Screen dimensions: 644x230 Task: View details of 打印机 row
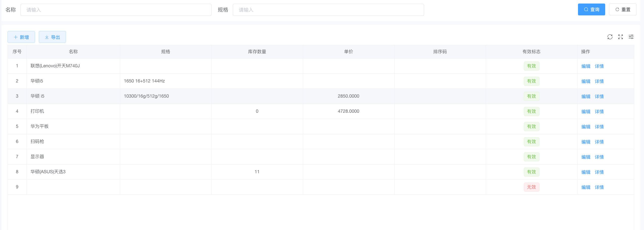point(599,112)
